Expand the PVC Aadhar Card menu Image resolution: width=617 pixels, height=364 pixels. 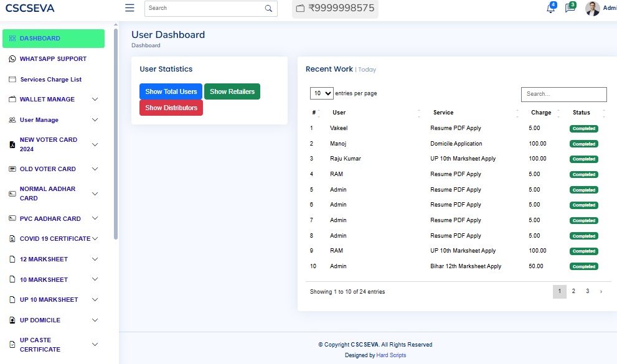point(95,219)
